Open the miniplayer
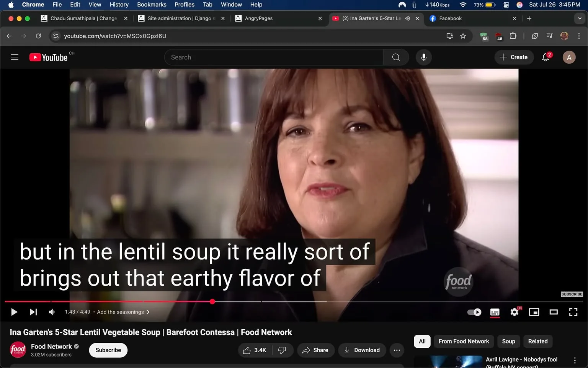The height and width of the screenshot is (368, 588). coord(534,312)
